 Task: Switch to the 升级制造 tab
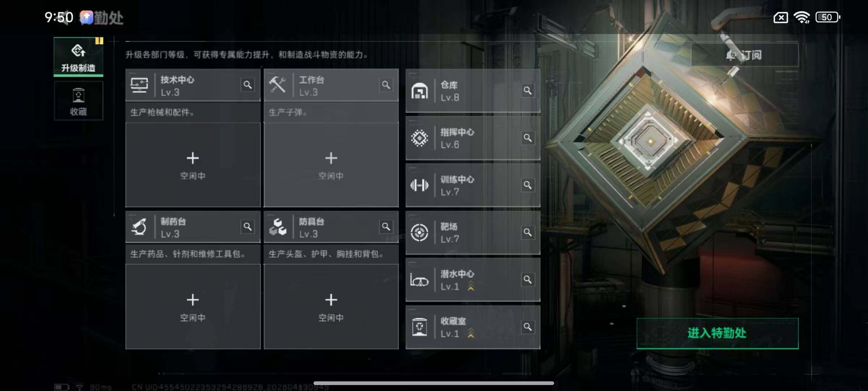click(78, 57)
